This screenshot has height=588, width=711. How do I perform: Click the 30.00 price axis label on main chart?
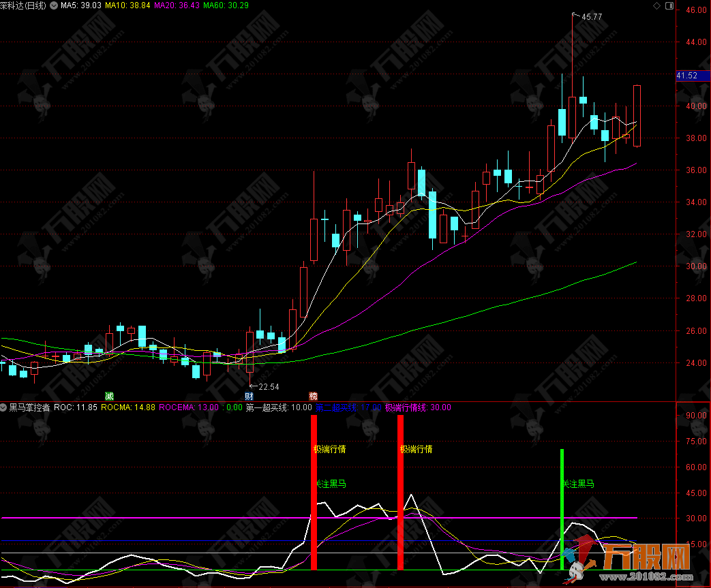click(x=696, y=266)
